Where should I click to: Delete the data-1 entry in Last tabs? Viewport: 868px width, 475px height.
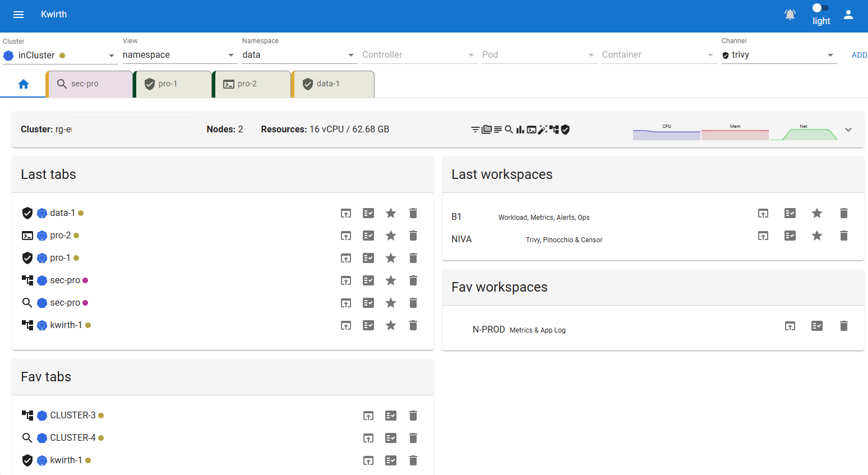point(413,213)
